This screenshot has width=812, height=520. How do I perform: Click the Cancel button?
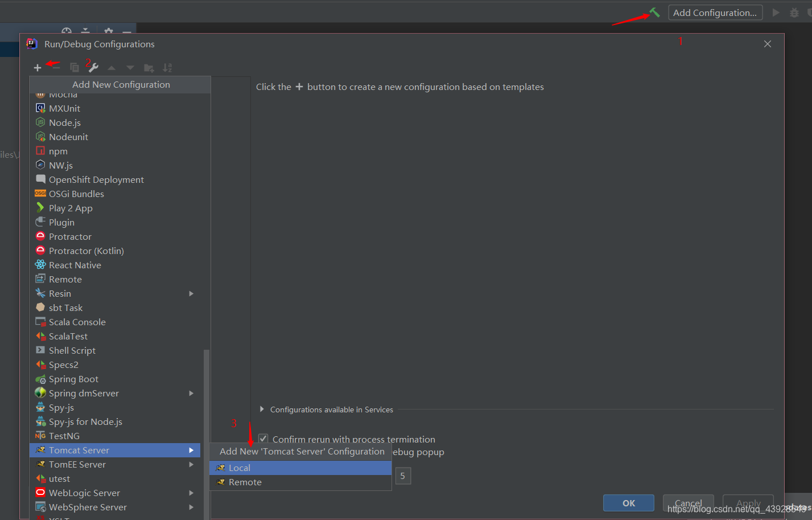[x=689, y=503]
